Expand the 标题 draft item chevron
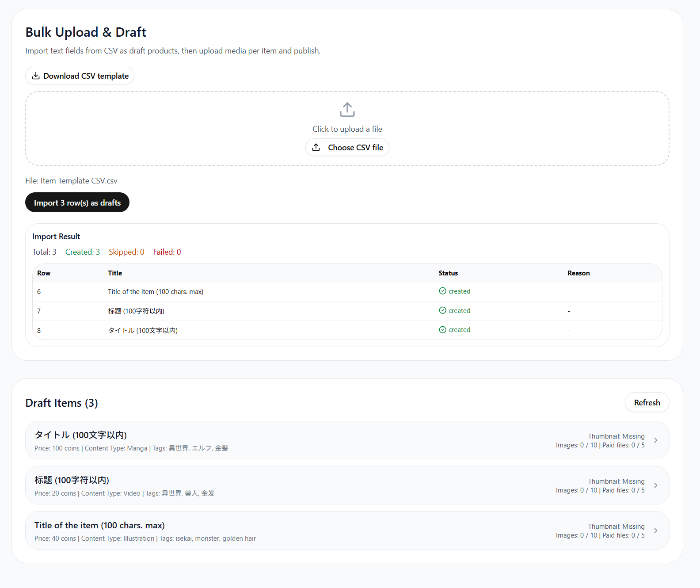 pyautogui.click(x=656, y=485)
